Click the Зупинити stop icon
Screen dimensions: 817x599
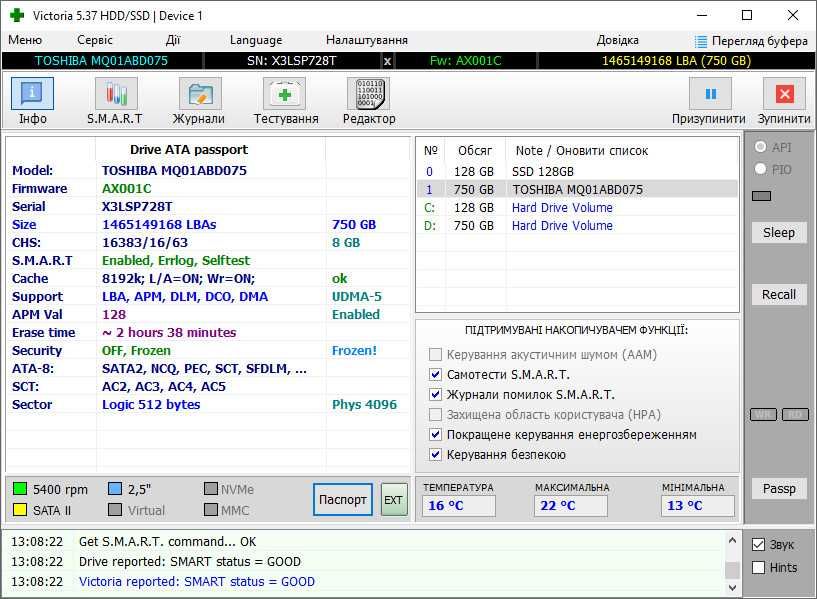(784, 94)
